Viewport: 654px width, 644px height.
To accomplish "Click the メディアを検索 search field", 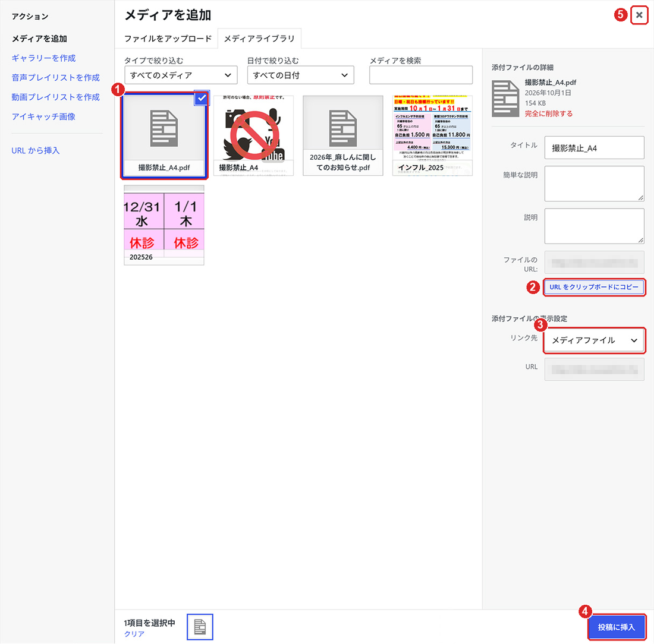I will pos(421,75).
